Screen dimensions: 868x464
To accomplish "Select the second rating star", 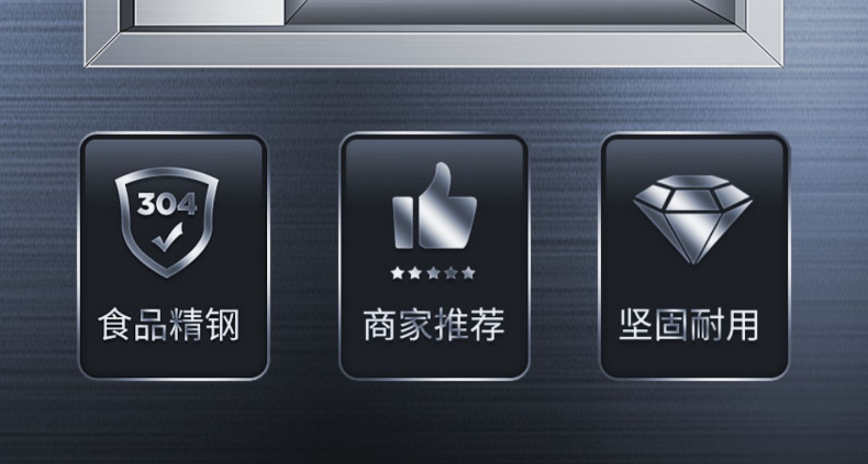I will pyautogui.click(x=415, y=273).
